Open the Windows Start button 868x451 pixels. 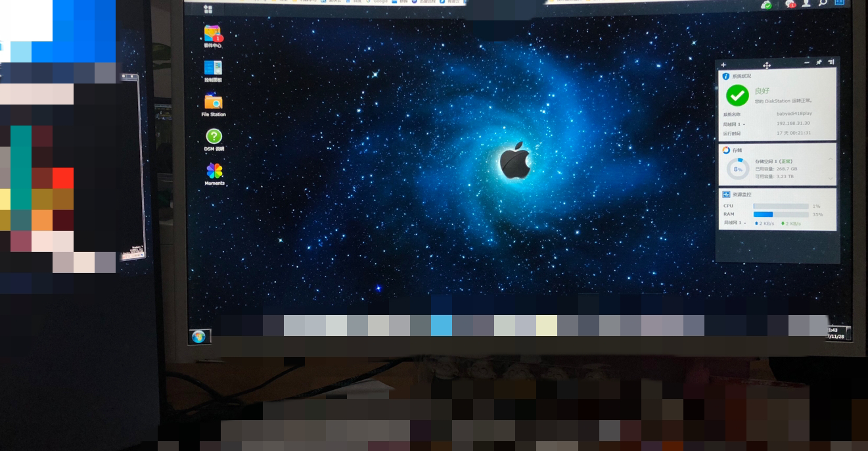coord(198,337)
